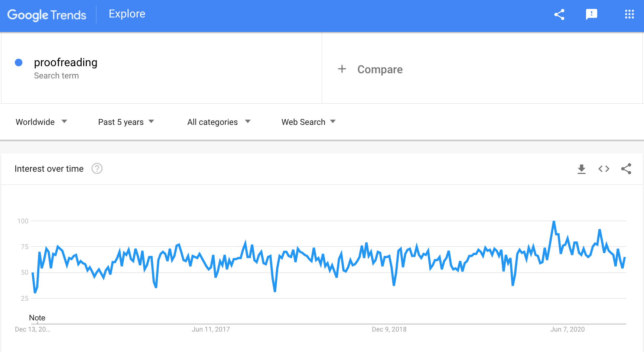644x352 pixels.
Task: Download the Interest over time CSV
Action: click(582, 169)
